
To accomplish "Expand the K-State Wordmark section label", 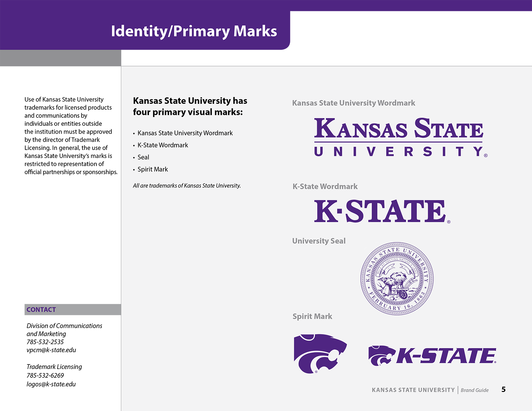I will [325, 187].
